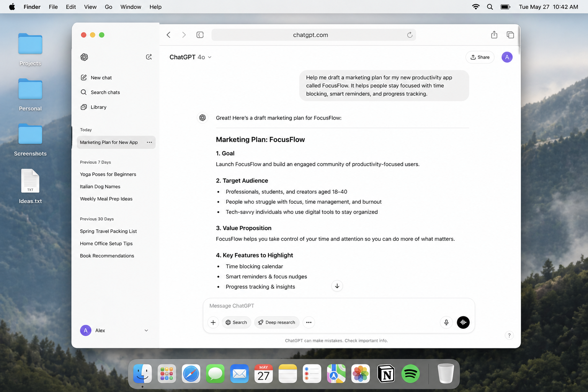Click the ChatGPT logo in sidebar
The width and height of the screenshot is (588, 392).
pos(84,57)
